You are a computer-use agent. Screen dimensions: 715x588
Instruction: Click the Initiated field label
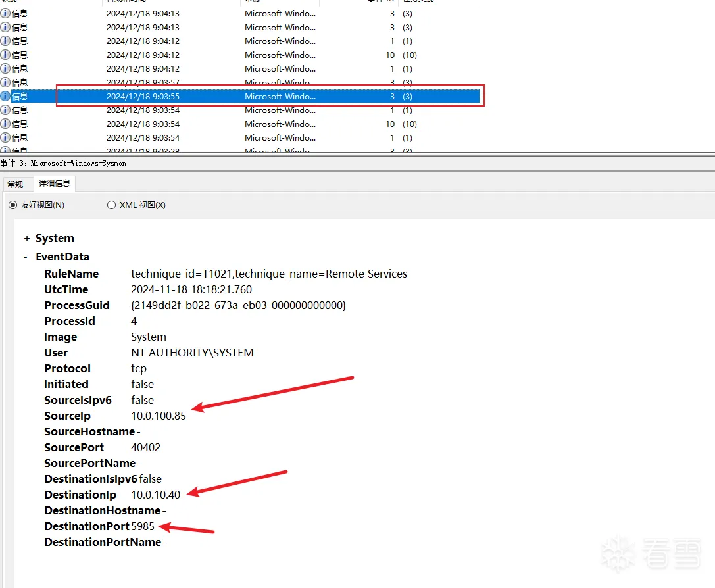(66, 384)
